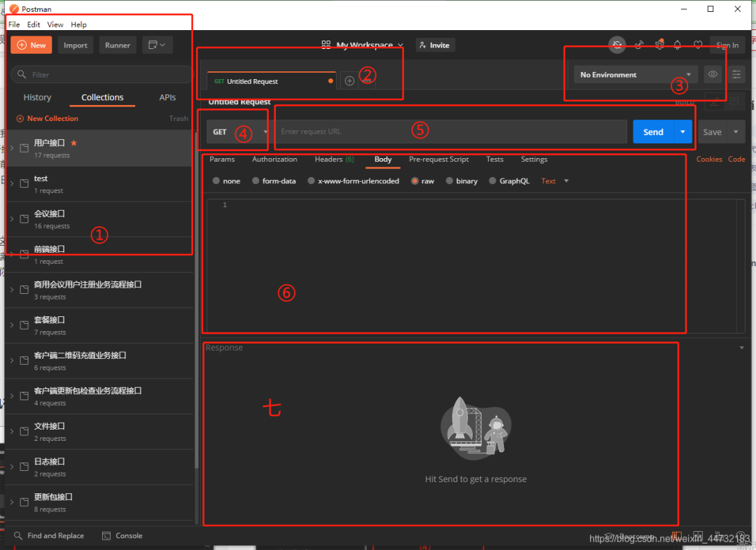Open the Console in the status bar

(x=122, y=535)
